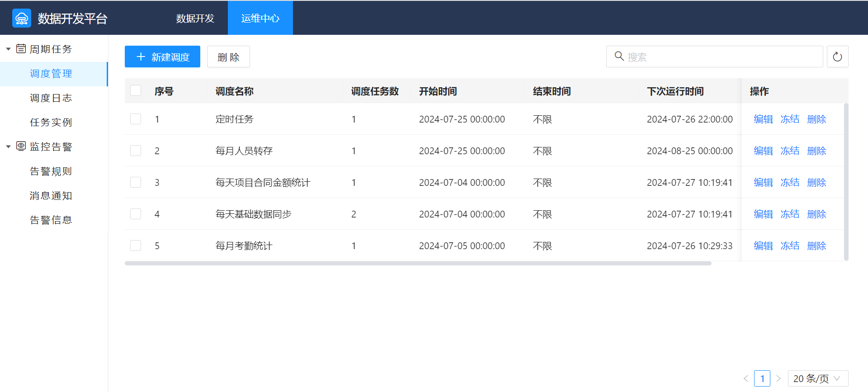868x392 pixels.
Task: Click the plus icon on 新建调度 button
Action: click(x=141, y=57)
